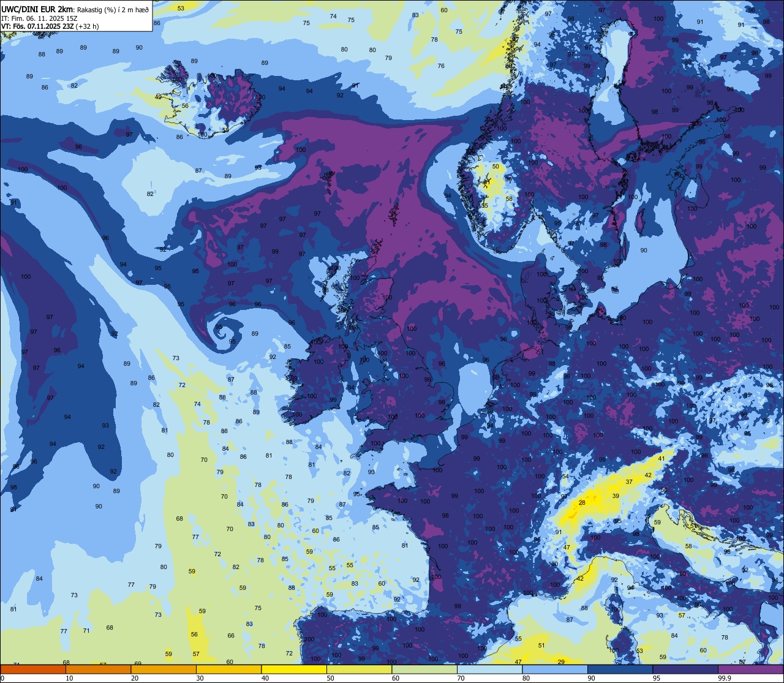Click the medium blue 90–95 legend segment
Image resolution: width=784 pixels, height=683 pixels.
(620, 669)
